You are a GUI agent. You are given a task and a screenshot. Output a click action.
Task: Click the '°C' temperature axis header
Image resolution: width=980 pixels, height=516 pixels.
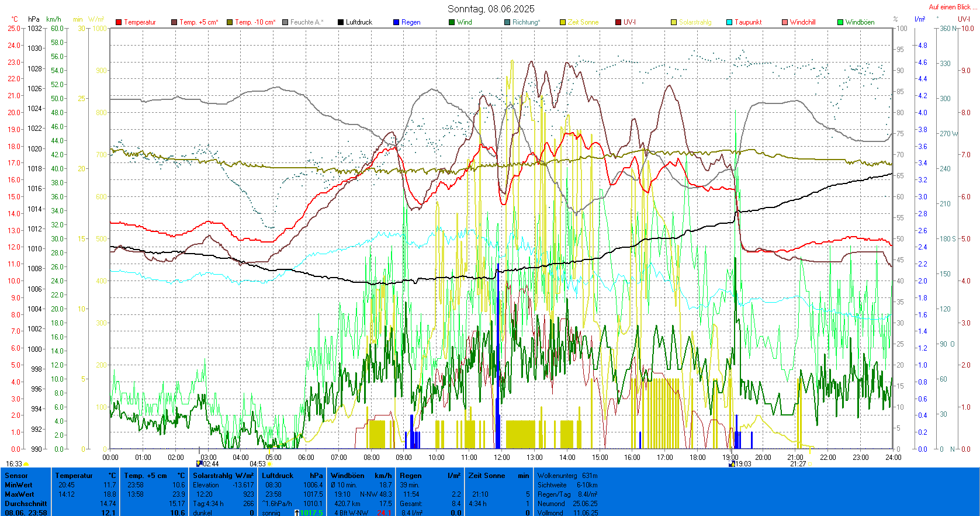15,19
